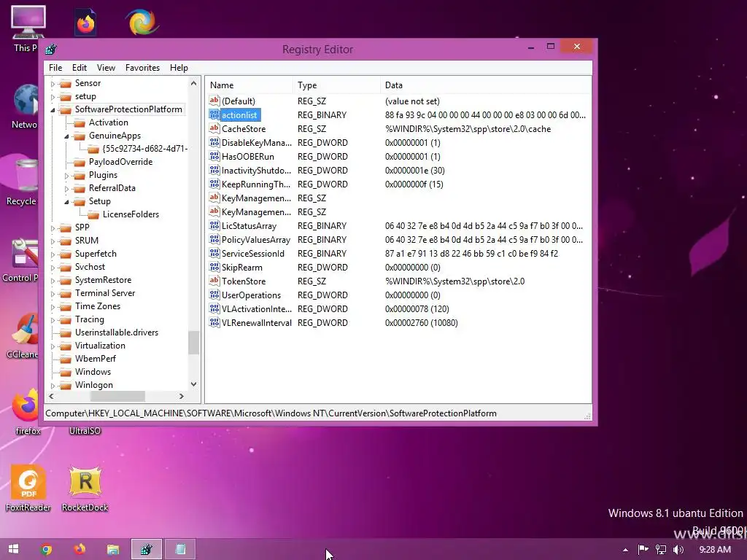747x560 pixels.
Task: Click the tree horizontal scrollbar thumb
Action: (117, 396)
